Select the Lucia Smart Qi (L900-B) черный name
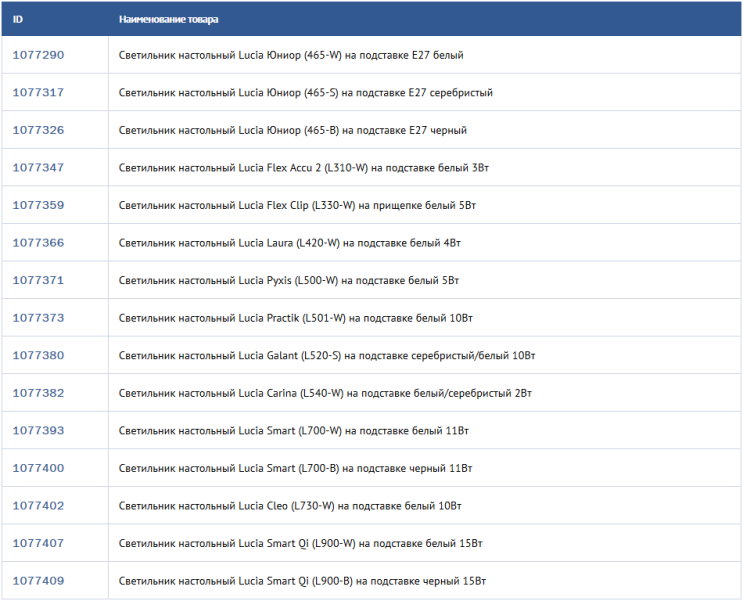The height and width of the screenshot is (601, 743). [302, 581]
